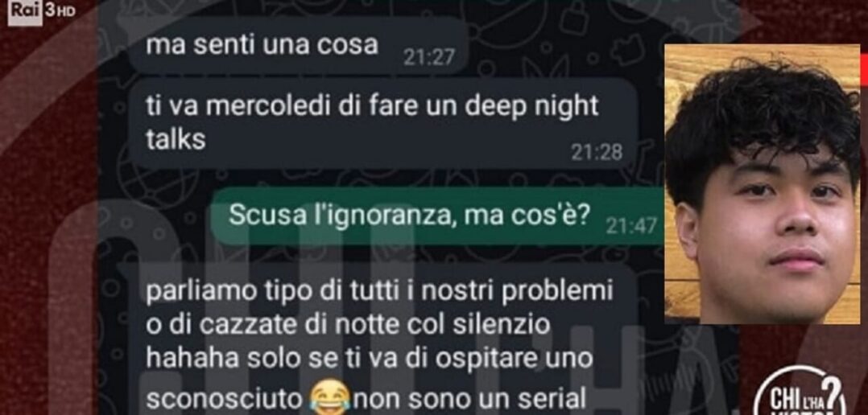Click the word 'talks' in the second message

(176, 141)
